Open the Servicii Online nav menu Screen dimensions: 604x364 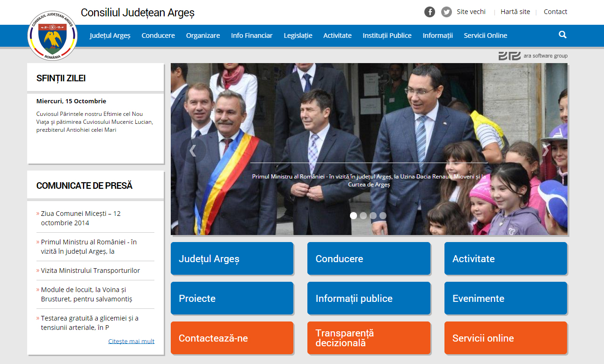click(x=485, y=36)
